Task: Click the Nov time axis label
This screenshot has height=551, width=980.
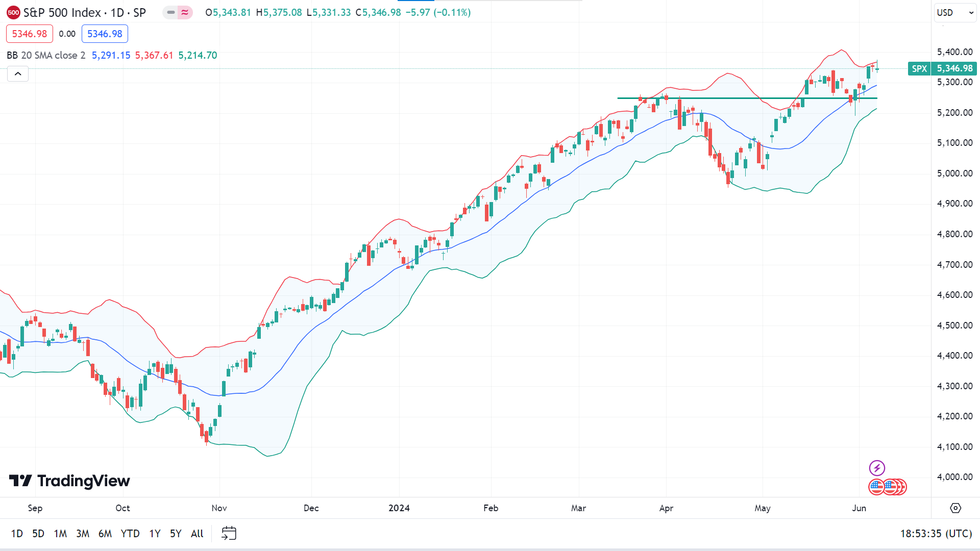Action: tap(219, 508)
